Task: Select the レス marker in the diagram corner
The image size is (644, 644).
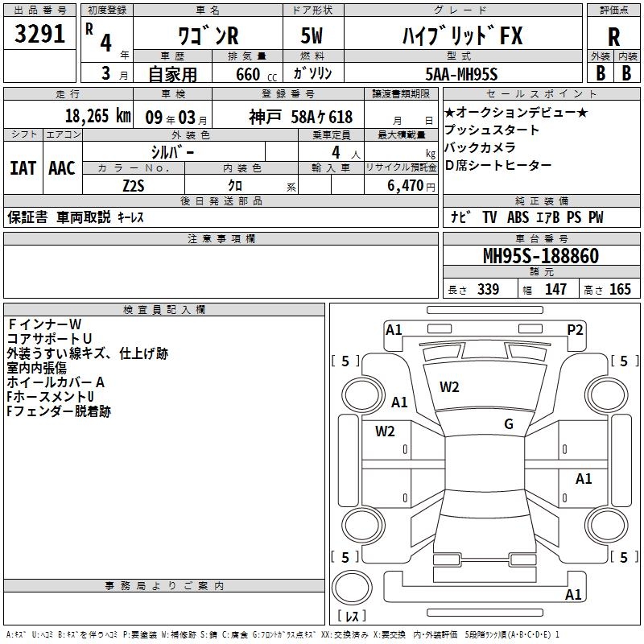Action: click(x=351, y=617)
